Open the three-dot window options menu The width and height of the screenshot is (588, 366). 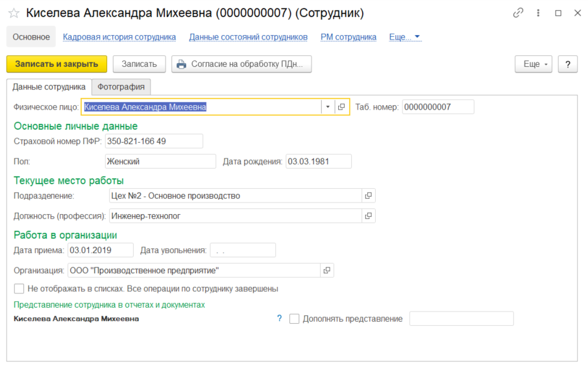tap(538, 13)
